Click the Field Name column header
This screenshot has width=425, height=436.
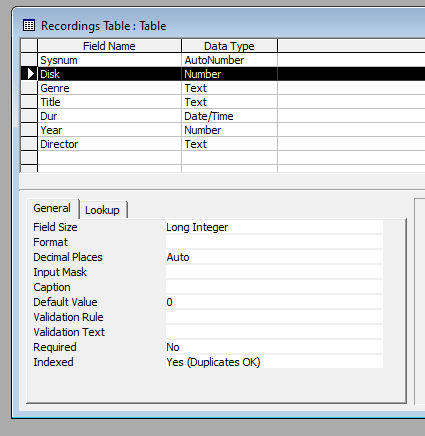pyautogui.click(x=110, y=46)
